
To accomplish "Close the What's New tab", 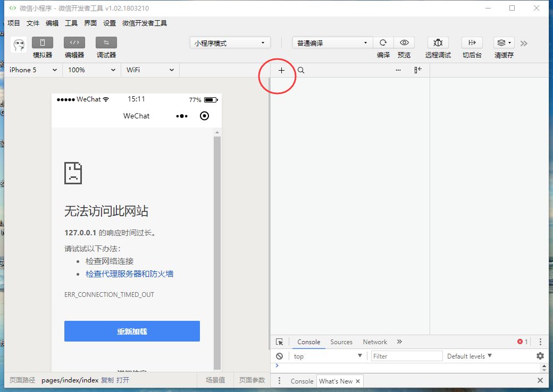I will [x=358, y=381].
